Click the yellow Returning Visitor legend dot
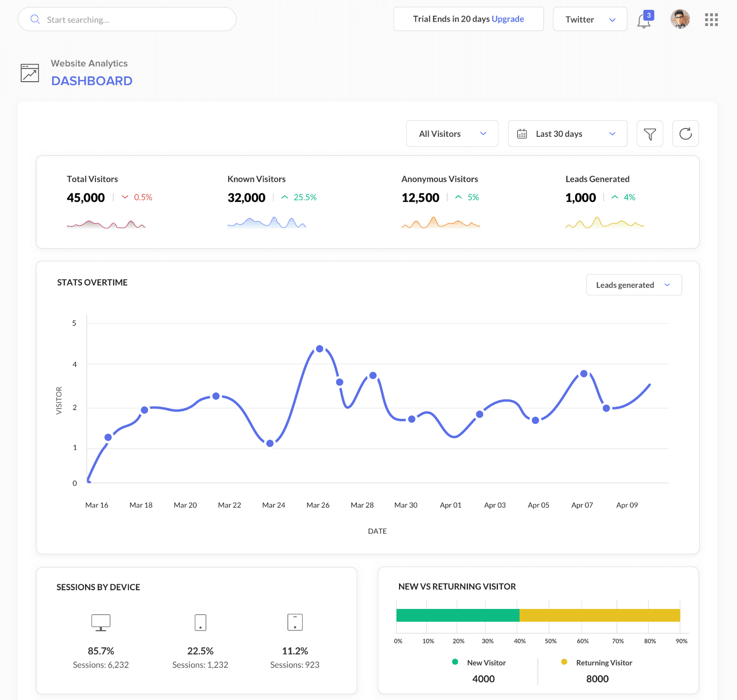 tap(564, 662)
